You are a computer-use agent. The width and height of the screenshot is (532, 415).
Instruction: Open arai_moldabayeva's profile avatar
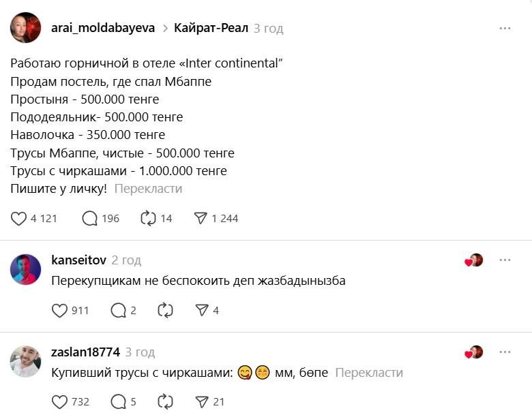pos(25,28)
